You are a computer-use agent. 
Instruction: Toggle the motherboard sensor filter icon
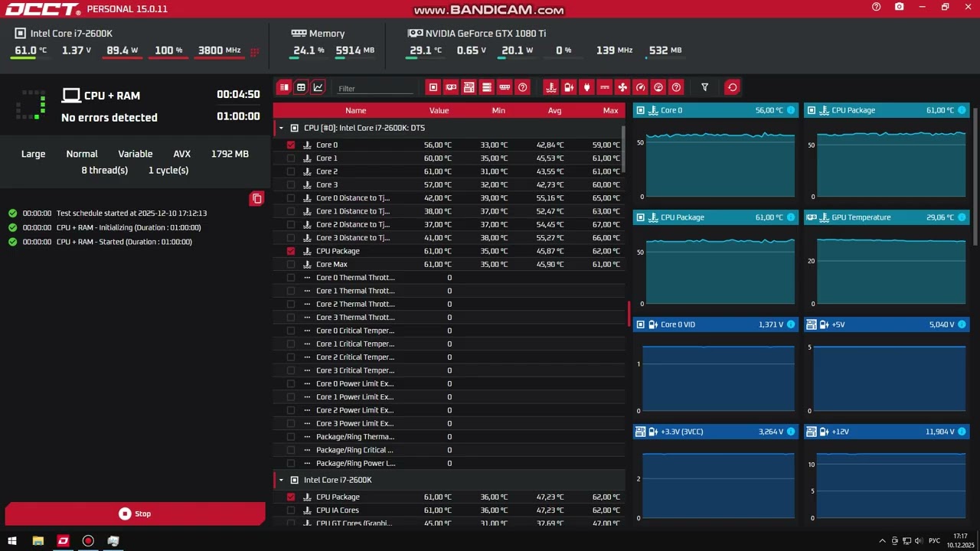(x=469, y=87)
